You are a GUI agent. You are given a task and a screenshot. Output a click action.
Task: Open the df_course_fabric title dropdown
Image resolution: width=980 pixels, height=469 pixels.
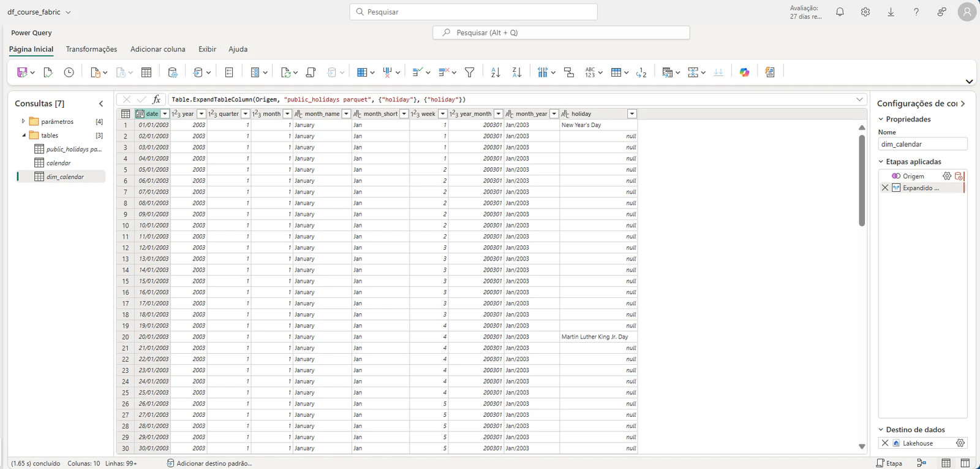pyautogui.click(x=68, y=12)
